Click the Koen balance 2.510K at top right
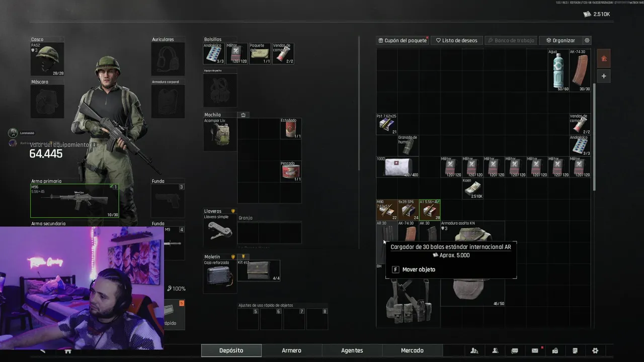The image size is (644, 362). 597,14
